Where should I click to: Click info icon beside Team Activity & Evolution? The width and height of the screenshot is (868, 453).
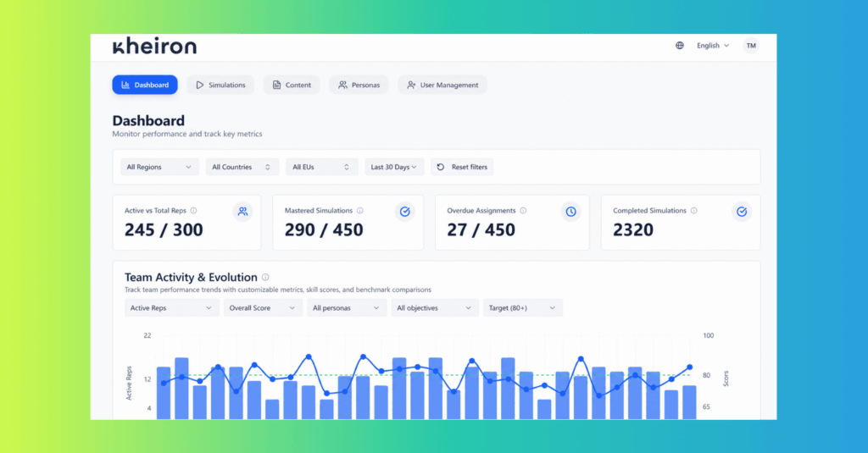coord(265,277)
